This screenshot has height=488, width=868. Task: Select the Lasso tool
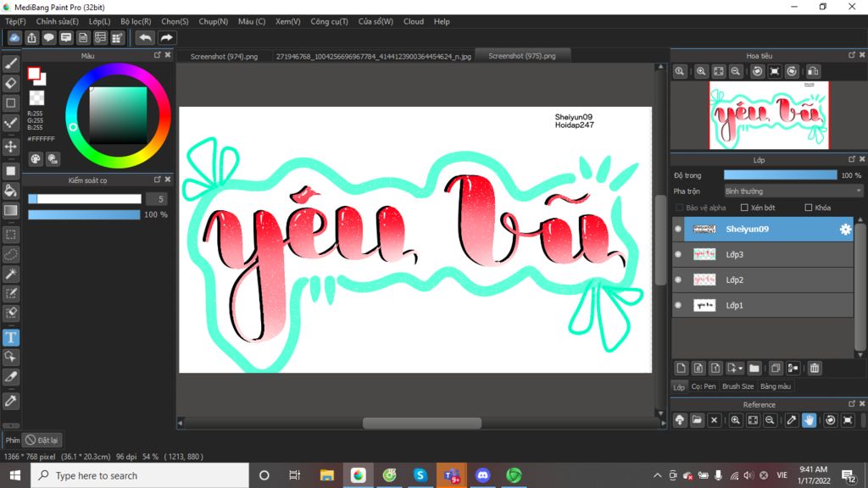click(x=10, y=254)
